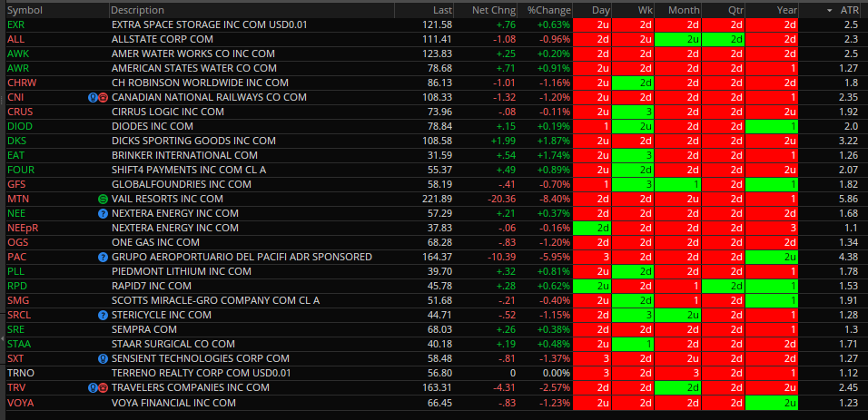The image size is (868, 420).
Task: Select the TRNO symbol
Action: (21, 373)
